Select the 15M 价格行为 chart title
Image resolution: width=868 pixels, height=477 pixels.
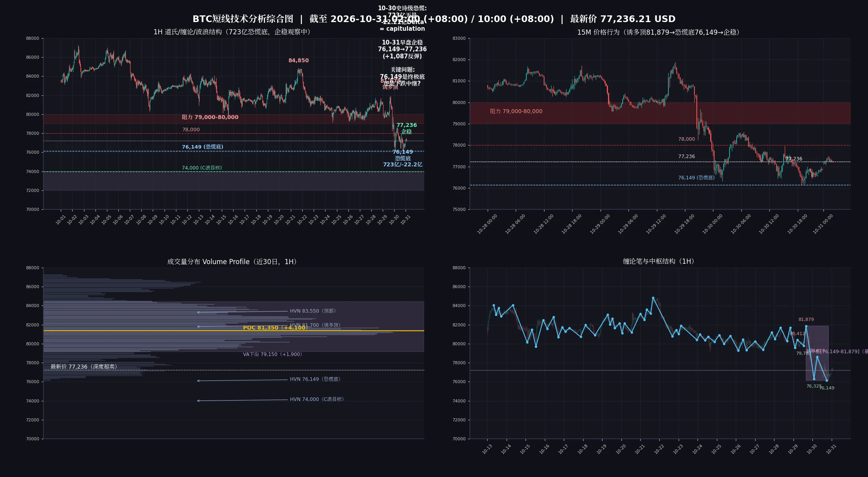(660, 32)
